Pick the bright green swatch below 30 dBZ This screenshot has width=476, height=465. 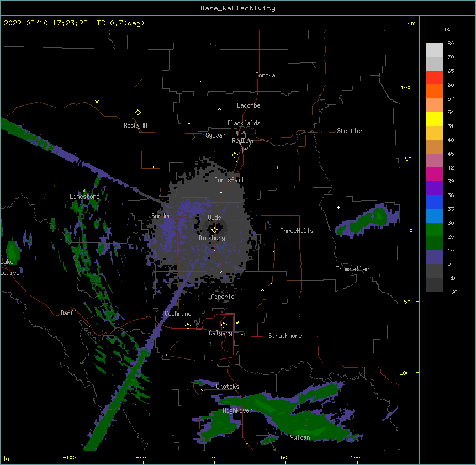point(434,230)
